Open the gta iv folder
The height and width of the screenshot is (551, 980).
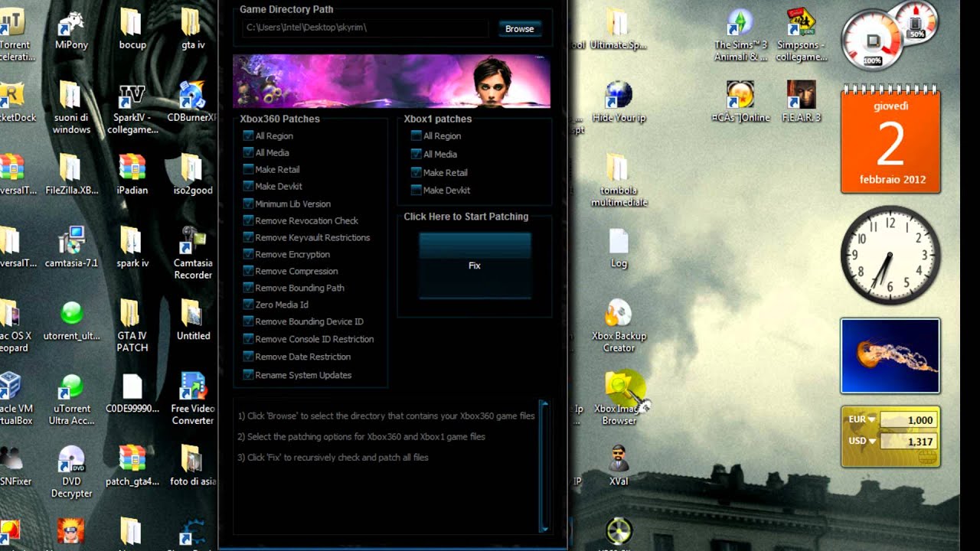(192, 28)
